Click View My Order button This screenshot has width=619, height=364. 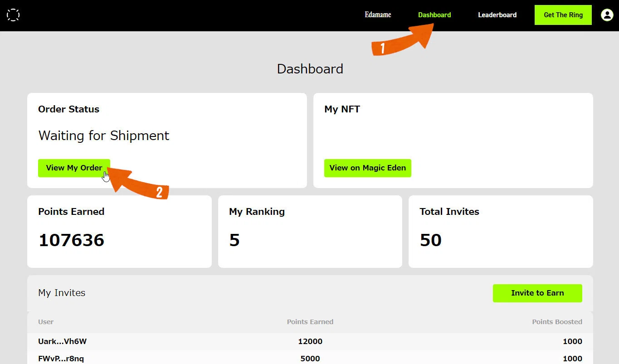tap(74, 168)
